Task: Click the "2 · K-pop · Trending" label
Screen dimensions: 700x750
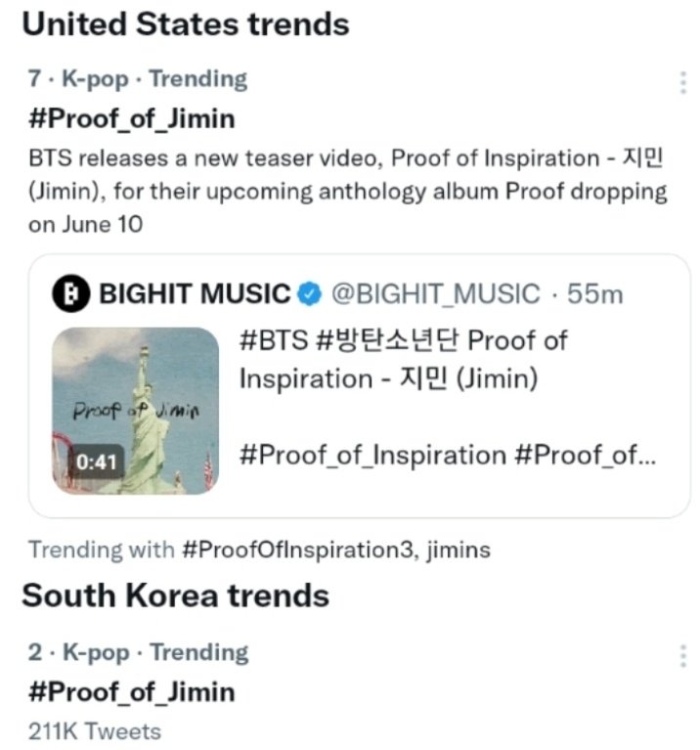Action: click(x=137, y=652)
